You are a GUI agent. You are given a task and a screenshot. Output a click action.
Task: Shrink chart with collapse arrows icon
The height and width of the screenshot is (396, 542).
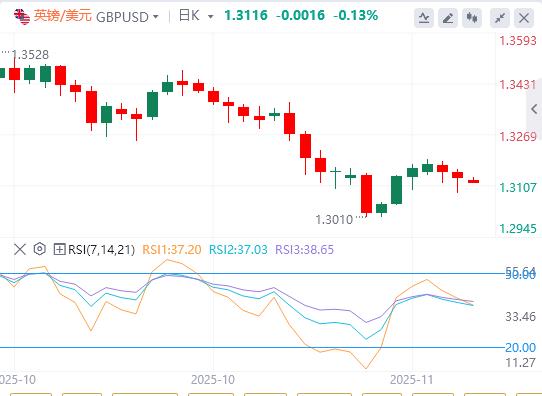tap(500, 18)
